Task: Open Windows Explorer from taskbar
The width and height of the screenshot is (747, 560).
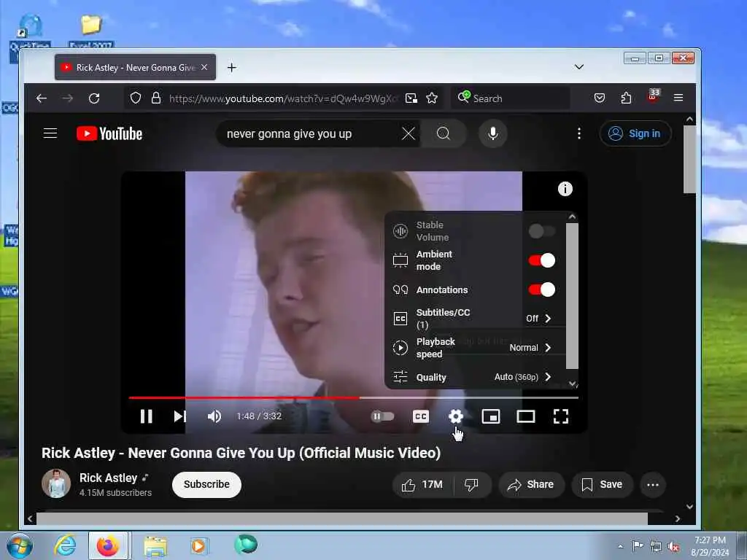Action: (155, 546)
